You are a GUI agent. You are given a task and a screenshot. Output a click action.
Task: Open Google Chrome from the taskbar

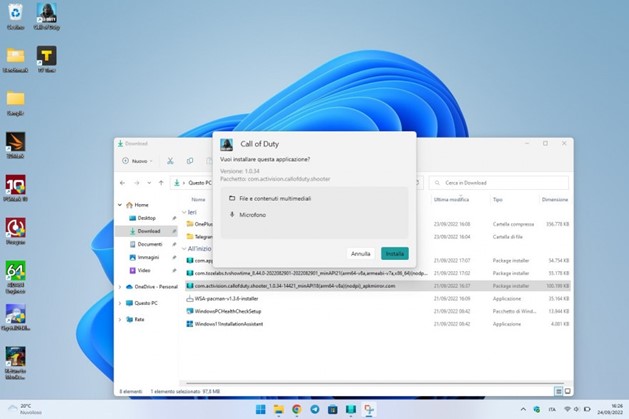coord(297,409)
